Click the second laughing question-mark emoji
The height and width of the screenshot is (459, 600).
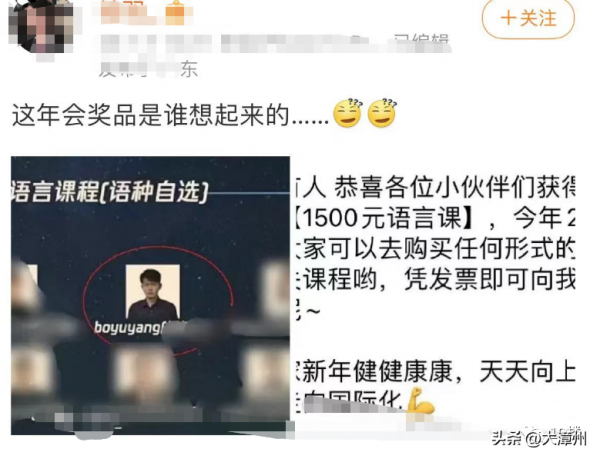[382, 113]
